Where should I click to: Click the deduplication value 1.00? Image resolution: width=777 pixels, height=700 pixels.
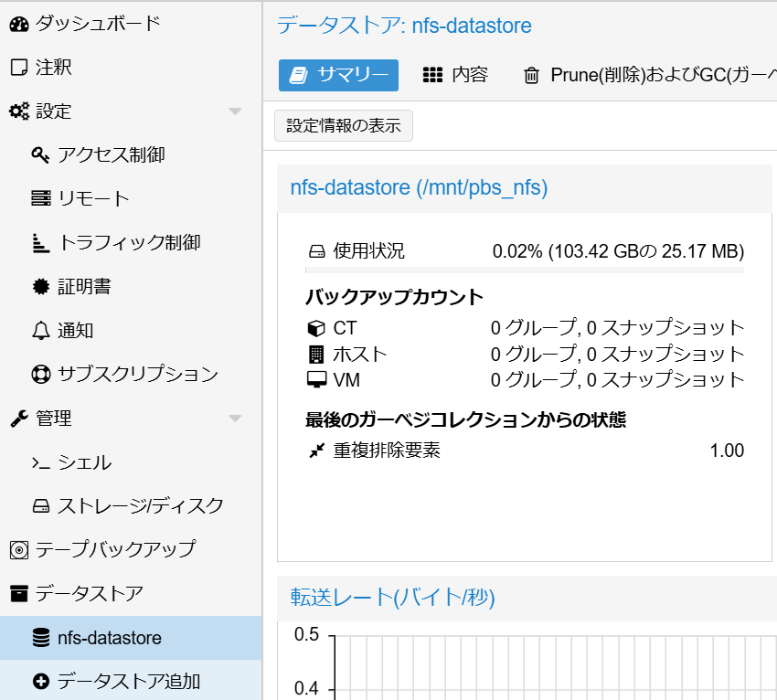tap(727, 451)
